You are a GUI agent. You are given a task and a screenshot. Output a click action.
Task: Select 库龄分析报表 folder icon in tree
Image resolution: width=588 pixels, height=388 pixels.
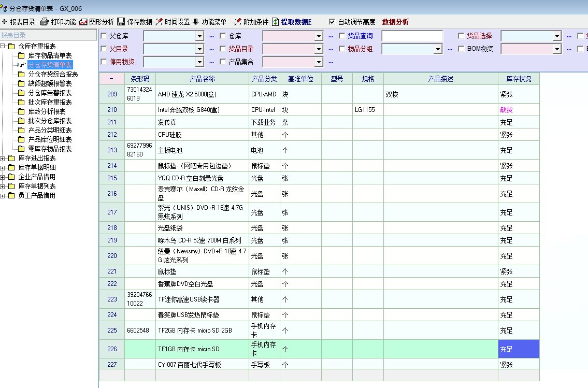[x=21, y=111]
